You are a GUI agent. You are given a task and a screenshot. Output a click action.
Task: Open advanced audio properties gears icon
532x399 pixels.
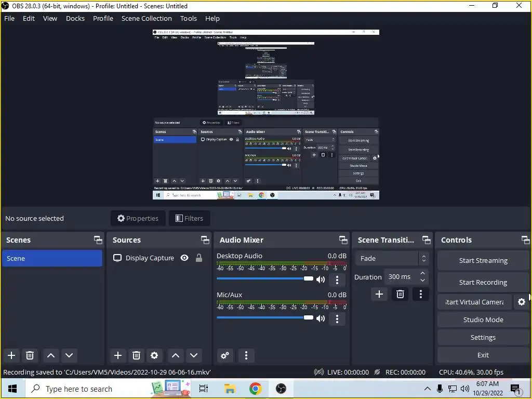[x=224, y=355]
